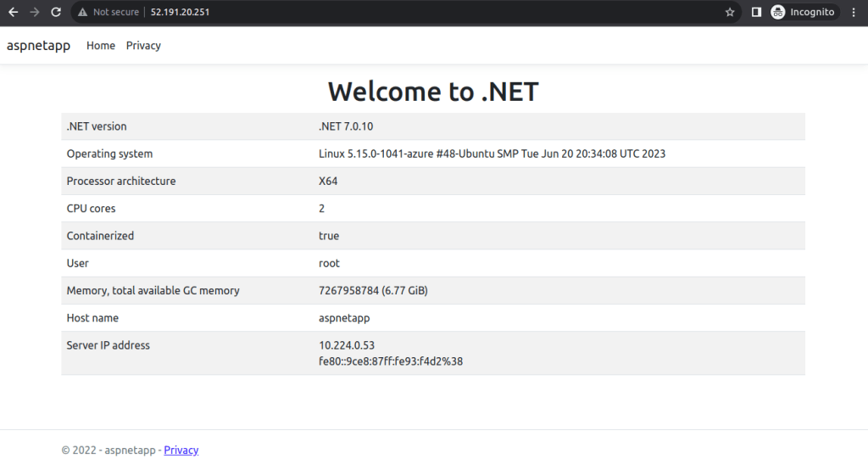
Task: Click the .NET 7.0.10 version value
Action: (346, 126)
